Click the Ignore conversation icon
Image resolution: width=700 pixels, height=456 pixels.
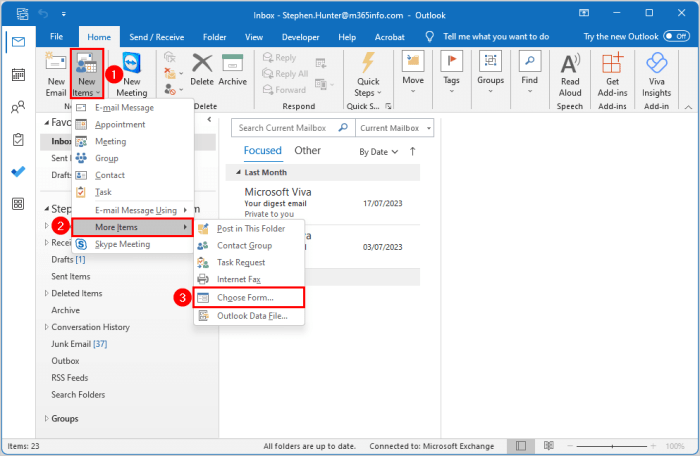170,57
